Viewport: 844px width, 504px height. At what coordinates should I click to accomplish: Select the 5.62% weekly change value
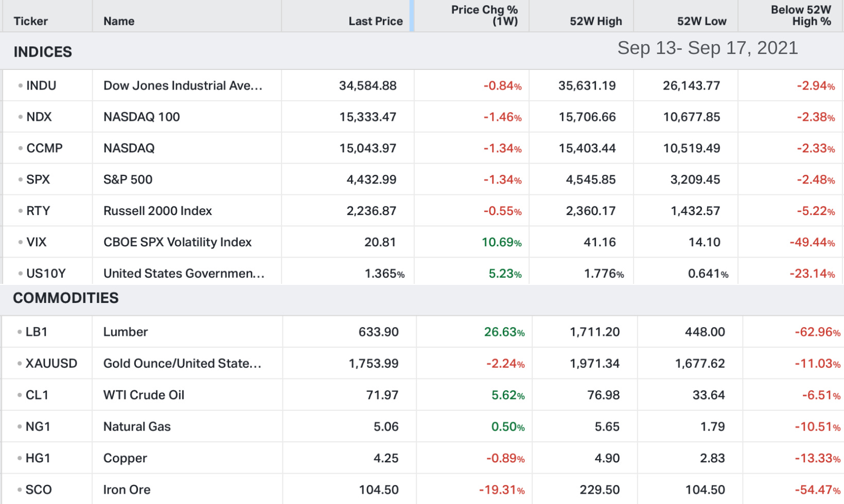click(x=508, y=395)
